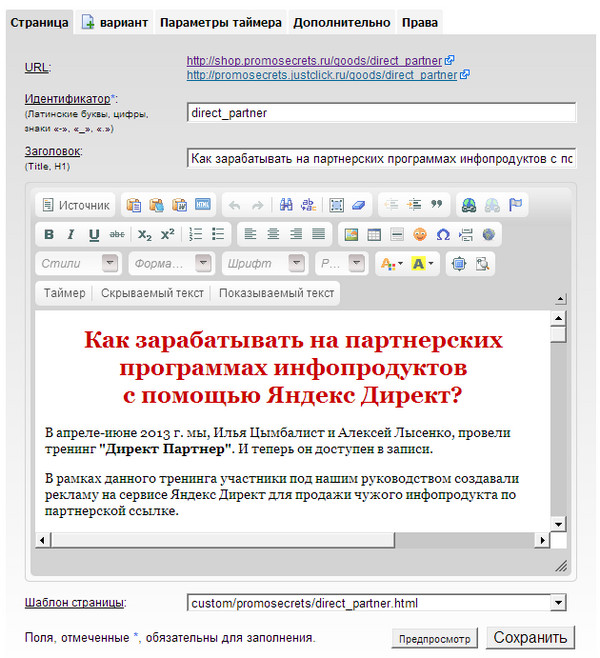
Task: Toggle bulleted list
Action: point(218,234)
